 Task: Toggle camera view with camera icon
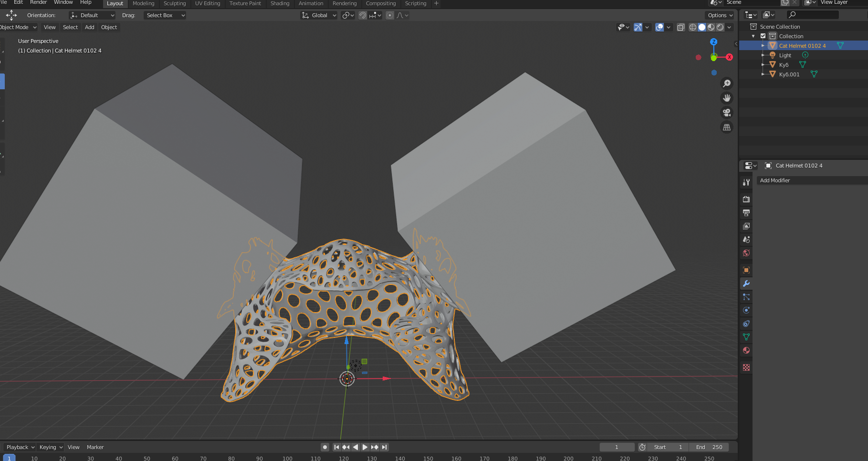pyautogui.click(x=727, y=113)
